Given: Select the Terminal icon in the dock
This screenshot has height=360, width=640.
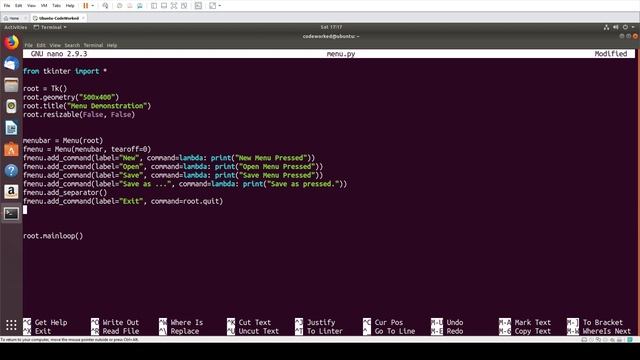Looking at the screenshot, I should [x=11, y=213].
